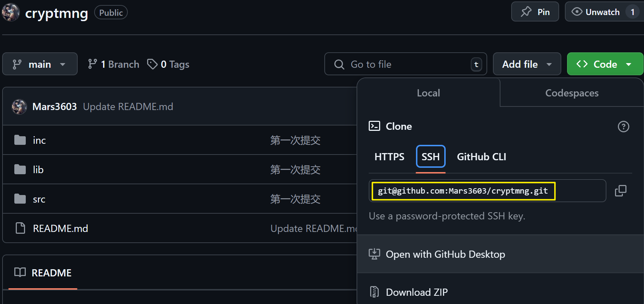Click Download ZIP
Screen dimensions: 644x304
(500, 292)
